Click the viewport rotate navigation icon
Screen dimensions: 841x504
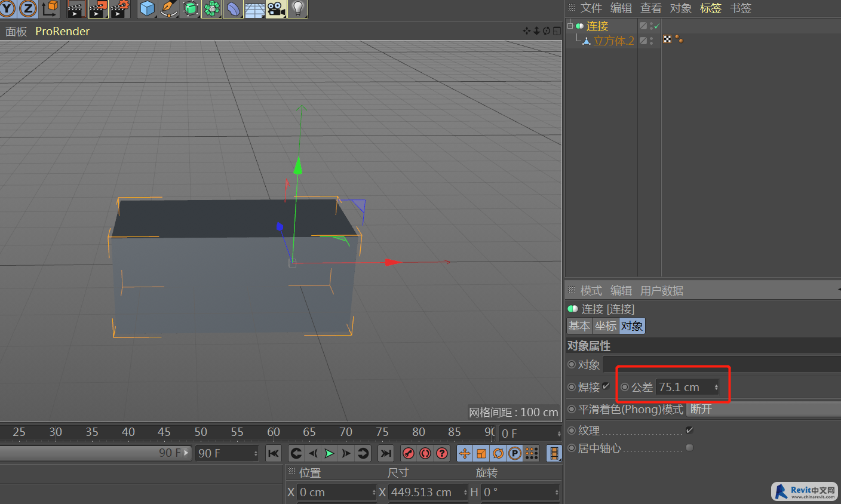click(547, 31)
